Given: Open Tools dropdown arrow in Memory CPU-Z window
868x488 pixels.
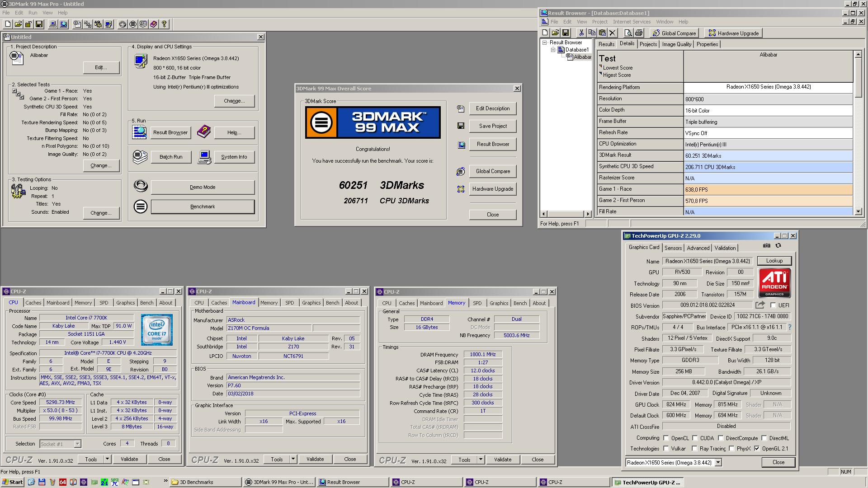Looking at the screenshot, I should click(481, 460).
